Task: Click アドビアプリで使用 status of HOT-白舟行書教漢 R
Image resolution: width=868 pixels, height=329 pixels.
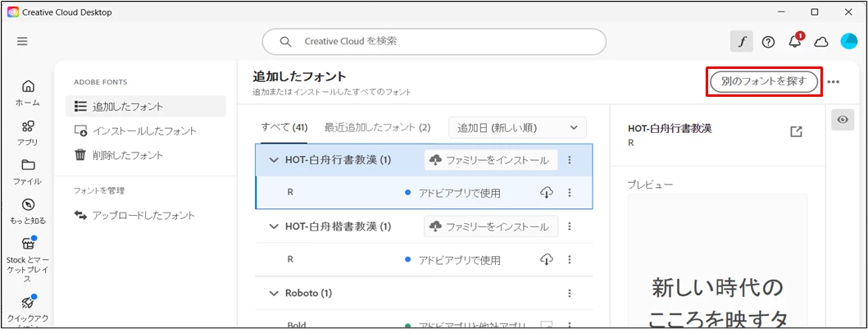Action: click(452, 193)
